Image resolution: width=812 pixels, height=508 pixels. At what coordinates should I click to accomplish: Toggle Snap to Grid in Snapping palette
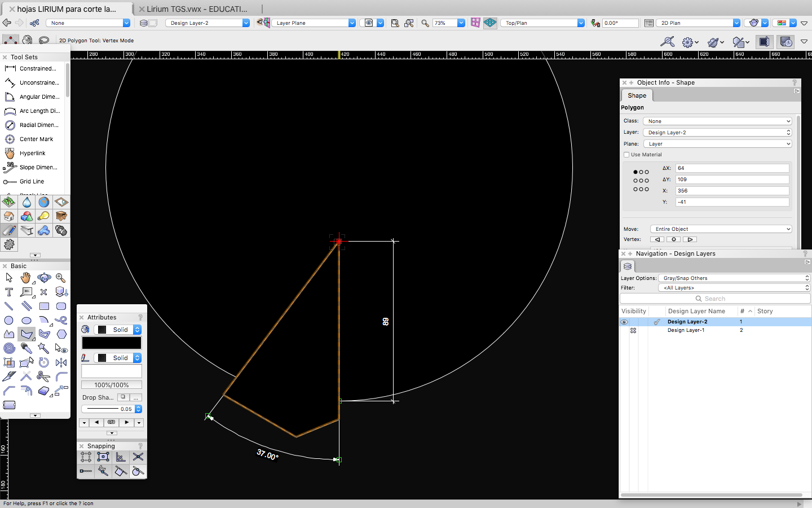click(x=86, y=457)
